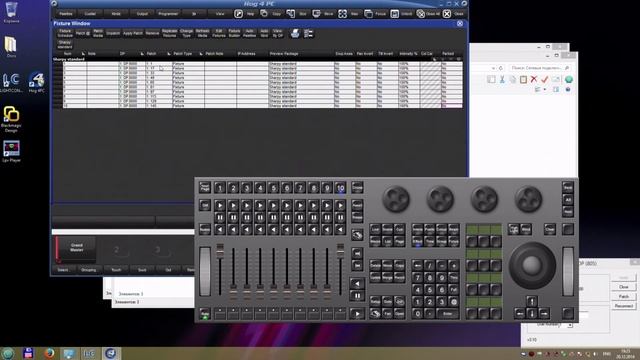This screenshot has height=360, width=640.
Task: Click the keypad backspace arrow key
Action: coord(417,265)
